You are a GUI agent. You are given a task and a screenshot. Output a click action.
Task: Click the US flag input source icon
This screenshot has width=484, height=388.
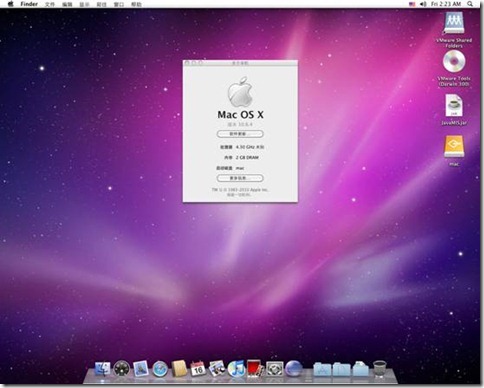[x=412, y=4]
